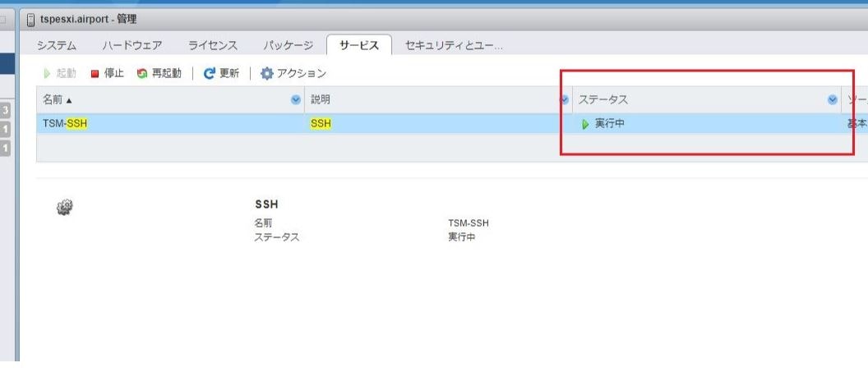The height and width of the screenshot is (372, 868).
Task: Click green running icon in status cell
Action: (586, 124)
